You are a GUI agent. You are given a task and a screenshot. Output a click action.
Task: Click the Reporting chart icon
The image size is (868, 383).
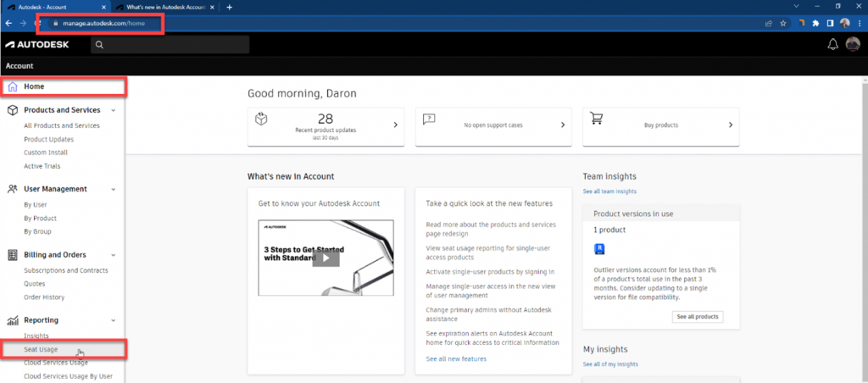coord(12,320)
